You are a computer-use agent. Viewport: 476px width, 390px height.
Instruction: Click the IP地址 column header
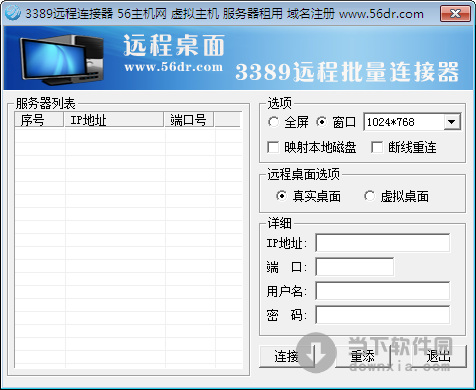[x=114, y=120]
